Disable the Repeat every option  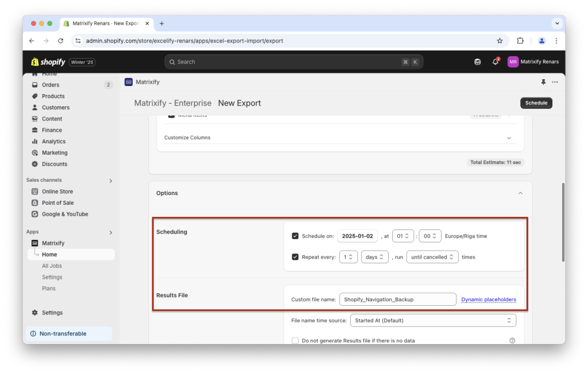pos(295,256)
